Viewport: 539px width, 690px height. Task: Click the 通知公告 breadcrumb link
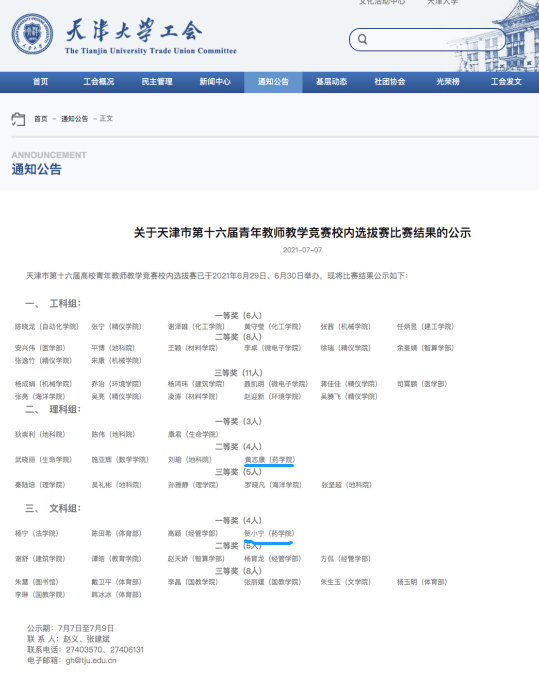point(74,119)
